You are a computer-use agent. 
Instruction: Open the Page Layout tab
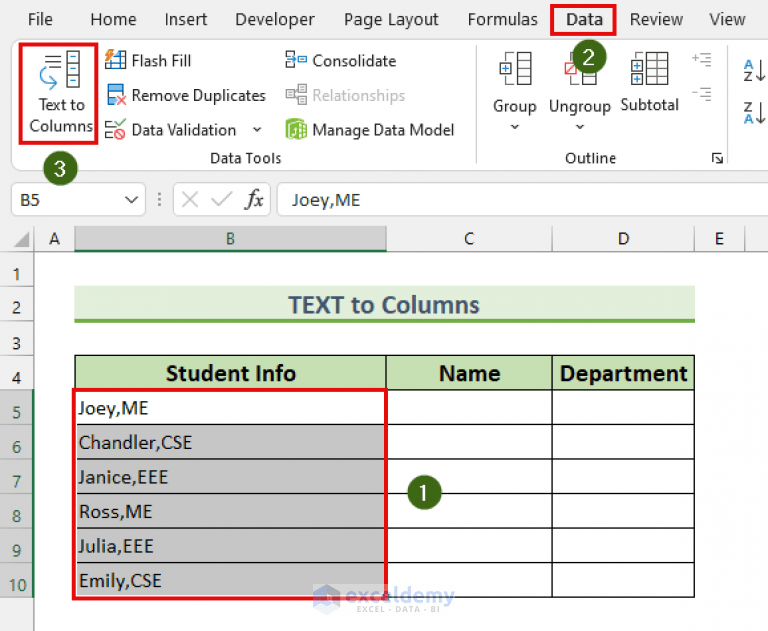[x=391, y=20]
